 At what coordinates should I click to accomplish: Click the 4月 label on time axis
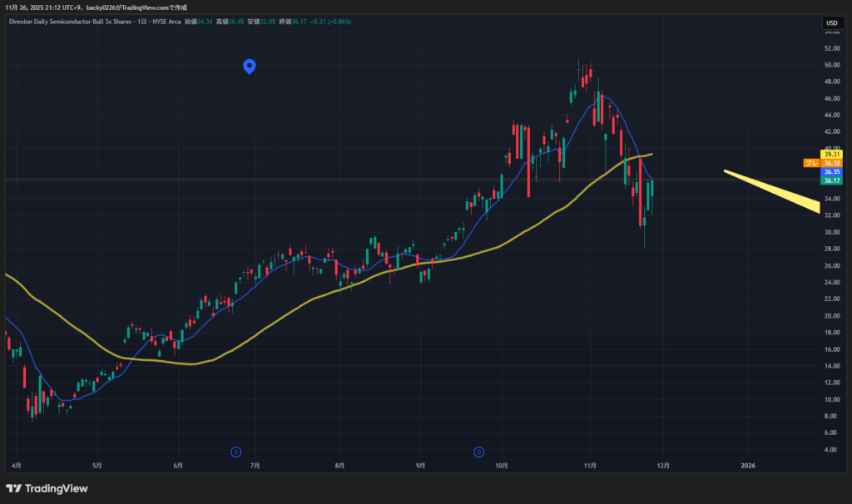(17, 466)
